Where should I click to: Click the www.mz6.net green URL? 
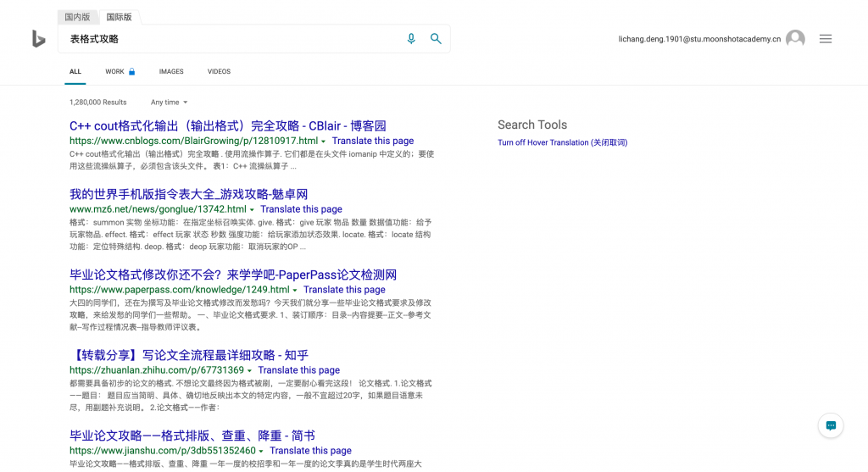158,209
